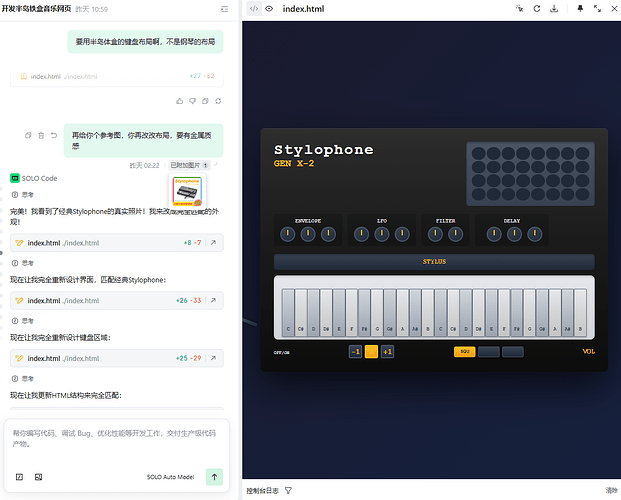Screen dimensions: 621x500
Task: Open the index.html +8 -7 diff arrow
Action: [x=213, y=242]
